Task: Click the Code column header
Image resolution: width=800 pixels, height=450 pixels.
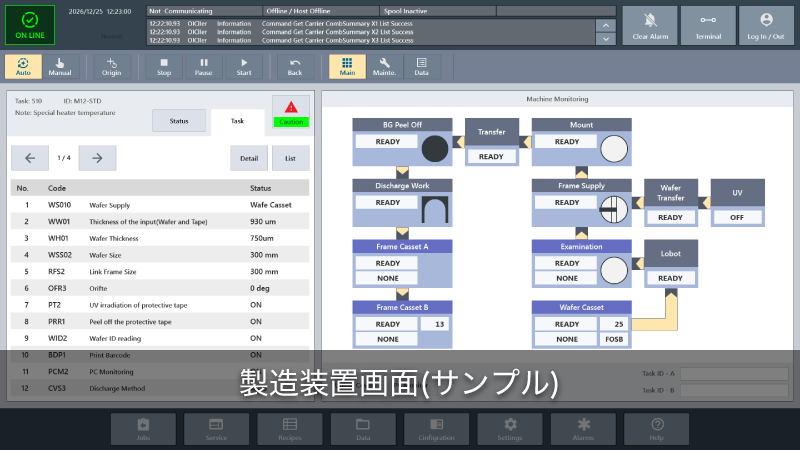Action: [57, 188]
